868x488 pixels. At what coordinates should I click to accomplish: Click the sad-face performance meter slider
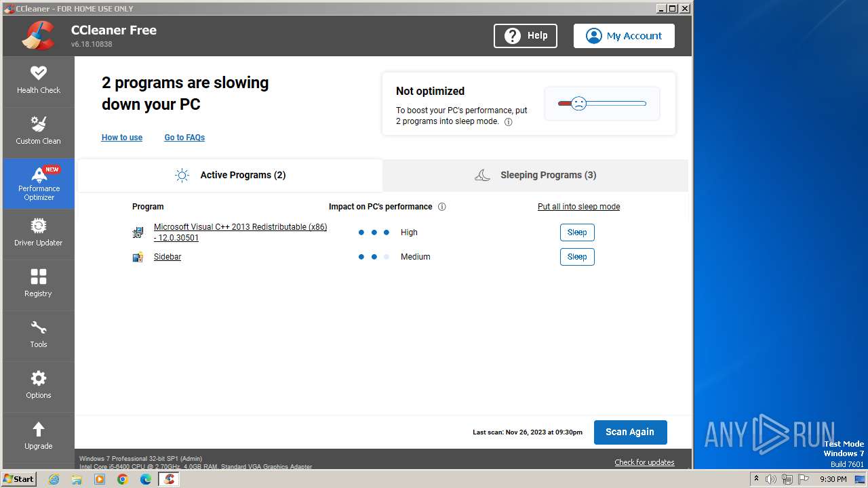[602, 104]
